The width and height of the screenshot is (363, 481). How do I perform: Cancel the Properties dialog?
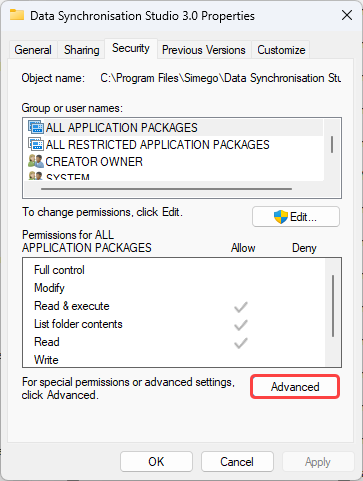pos(237,462)
